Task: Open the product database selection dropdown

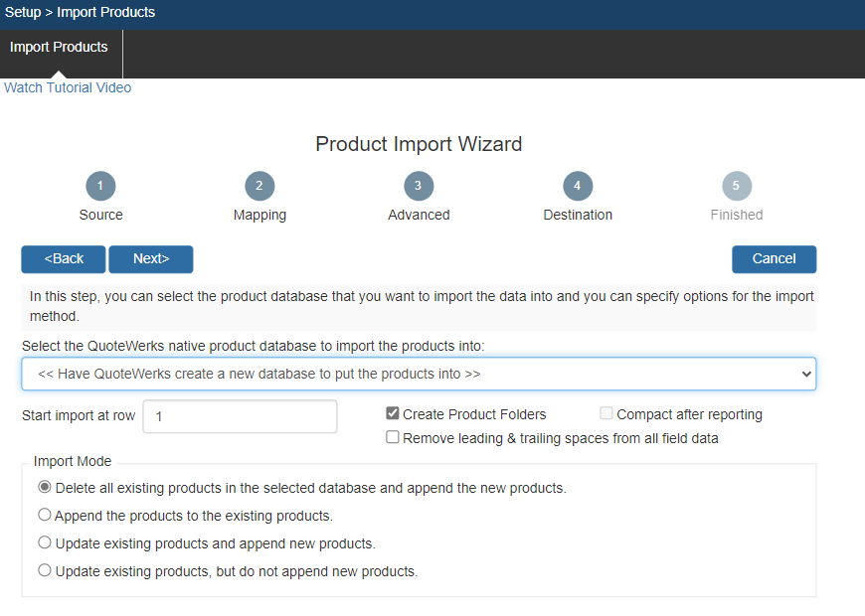Action: tap(419, 375)
